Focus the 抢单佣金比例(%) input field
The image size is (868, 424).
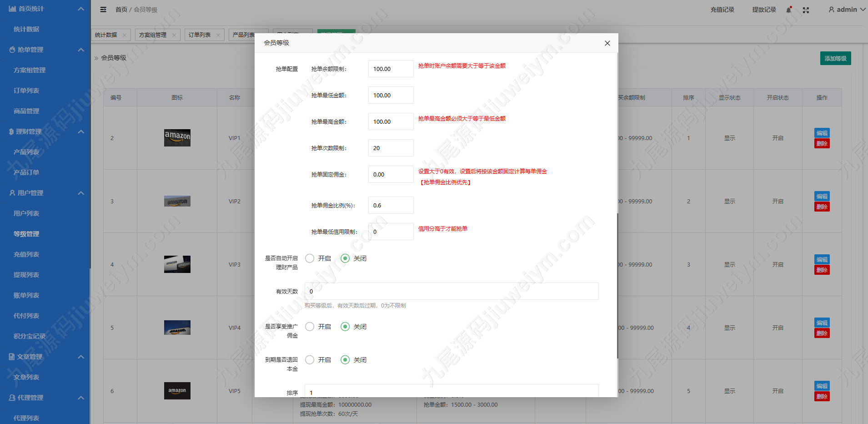click(x=391, y=205)
